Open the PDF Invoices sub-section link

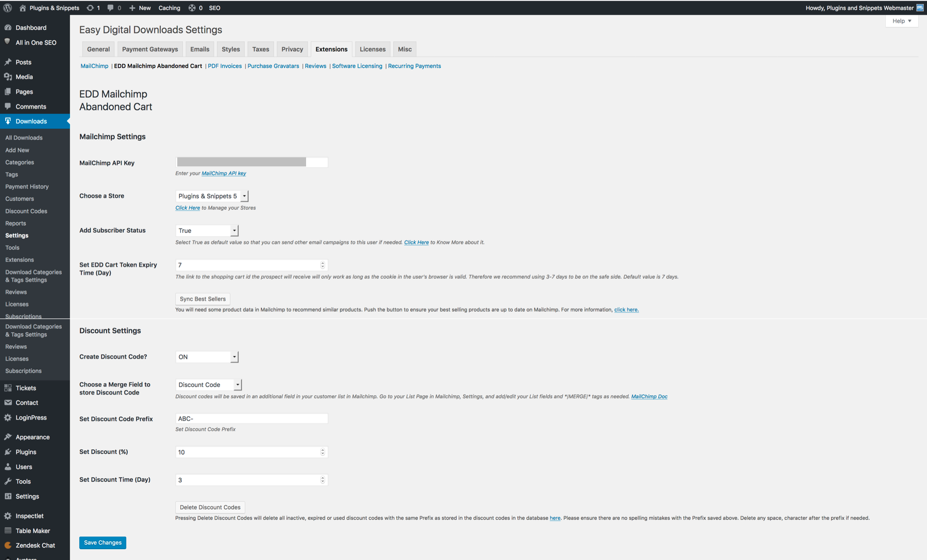point(225,66)
